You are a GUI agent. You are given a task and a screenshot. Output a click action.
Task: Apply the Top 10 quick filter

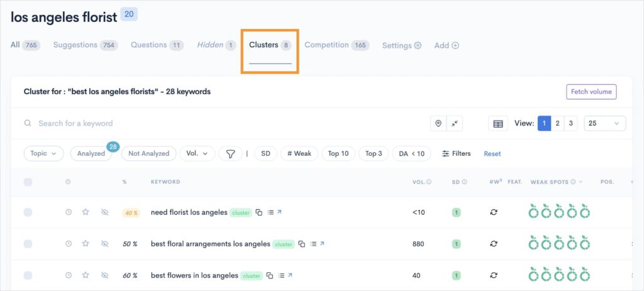click(x=338, y=153)
